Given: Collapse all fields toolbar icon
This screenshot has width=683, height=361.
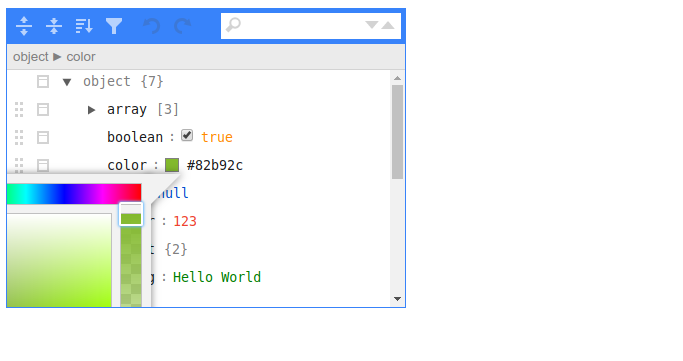Looking at the screenshot, I should pos(54,26).
